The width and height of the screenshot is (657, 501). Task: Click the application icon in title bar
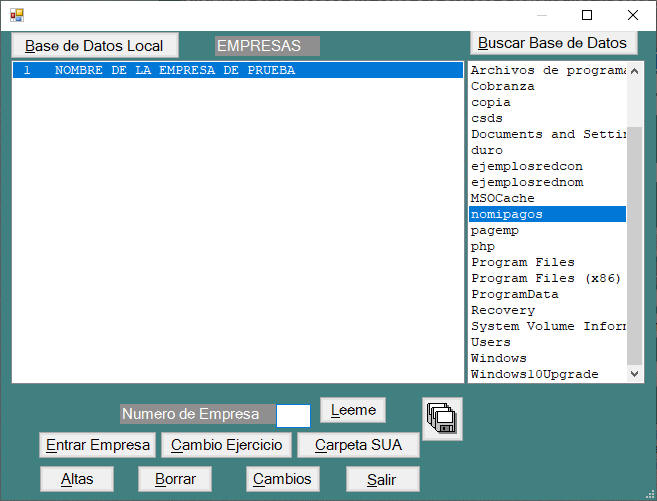[16, 15]
